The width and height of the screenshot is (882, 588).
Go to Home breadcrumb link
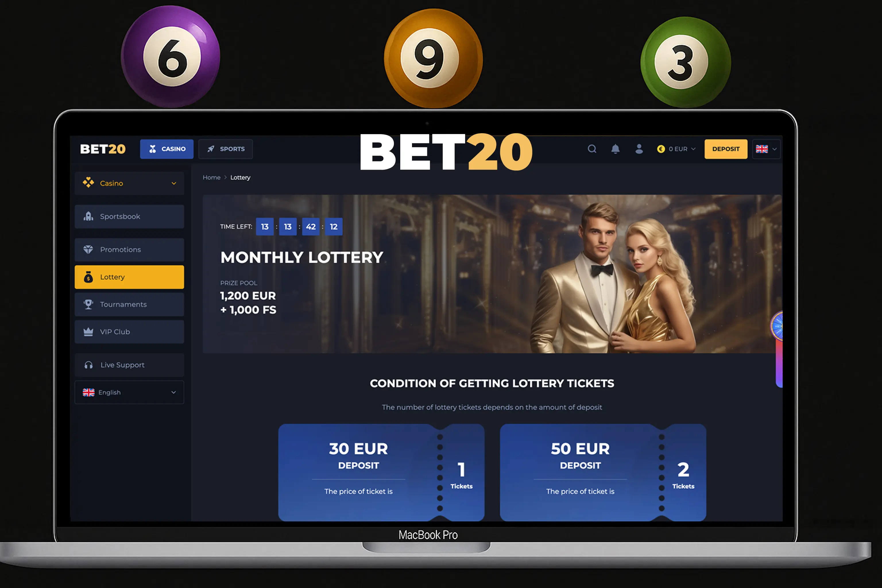coord(212,177)
